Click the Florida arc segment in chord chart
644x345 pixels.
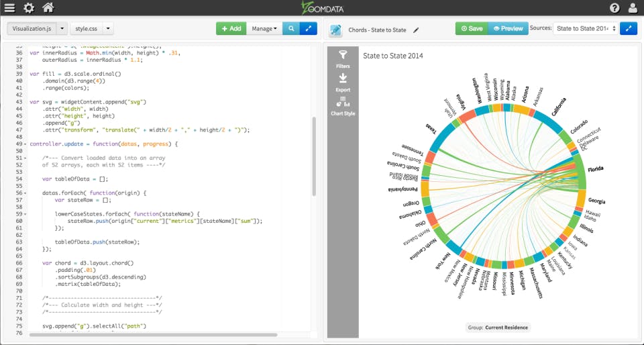point(580,172)
